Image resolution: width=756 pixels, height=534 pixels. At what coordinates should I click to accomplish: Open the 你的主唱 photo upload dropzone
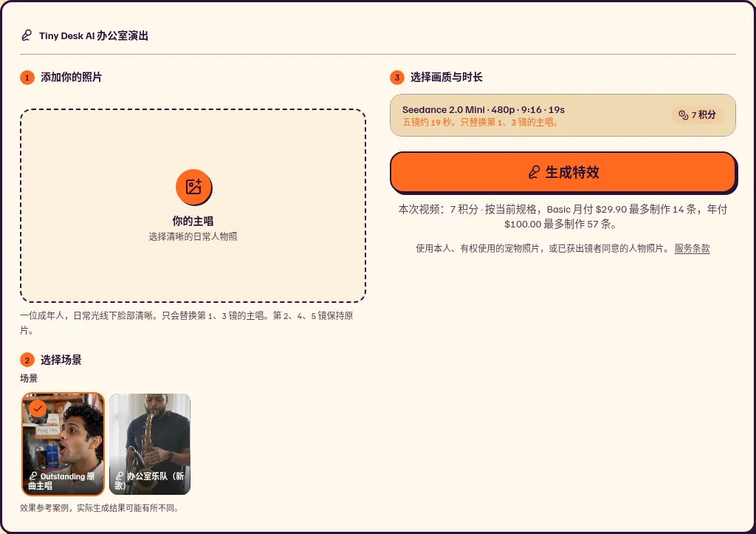tap(193, 205)
